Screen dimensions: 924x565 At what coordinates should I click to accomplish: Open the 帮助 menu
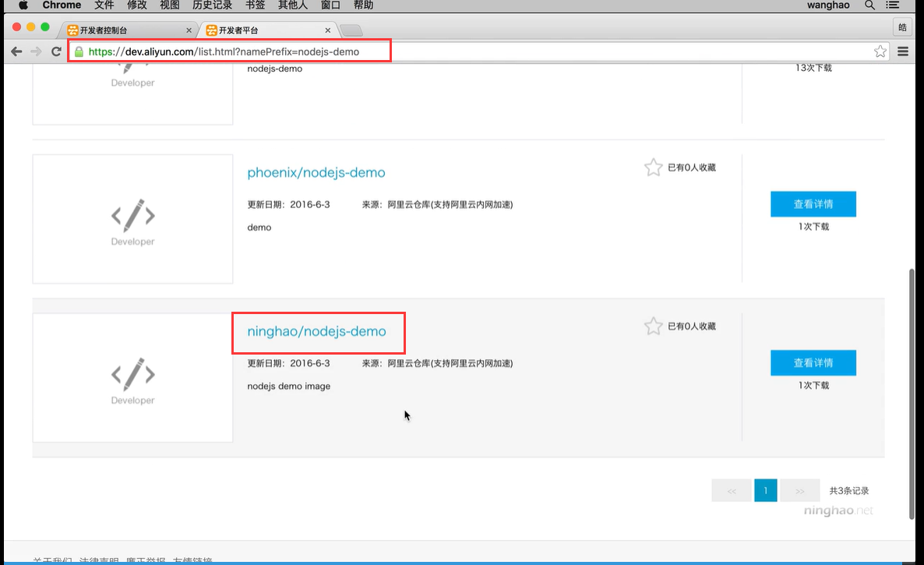click(x=364, y=5)
